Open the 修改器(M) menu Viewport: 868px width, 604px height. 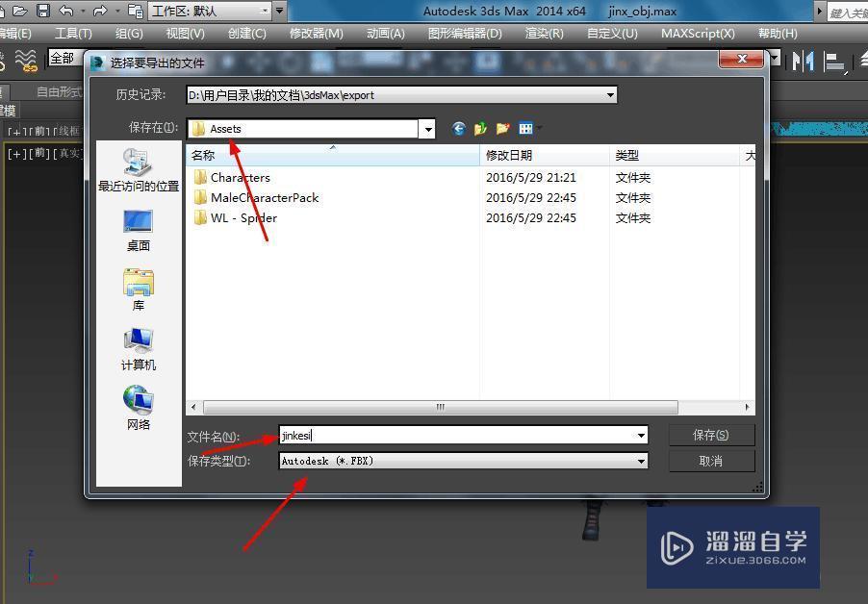316,34
